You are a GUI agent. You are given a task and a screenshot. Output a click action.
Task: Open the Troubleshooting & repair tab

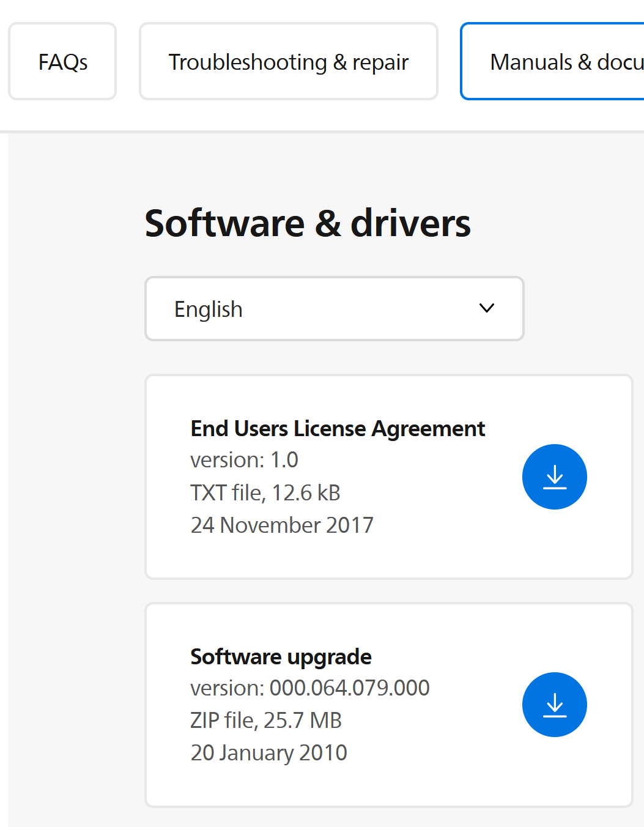pyautogui.click(x=289, y=61)
